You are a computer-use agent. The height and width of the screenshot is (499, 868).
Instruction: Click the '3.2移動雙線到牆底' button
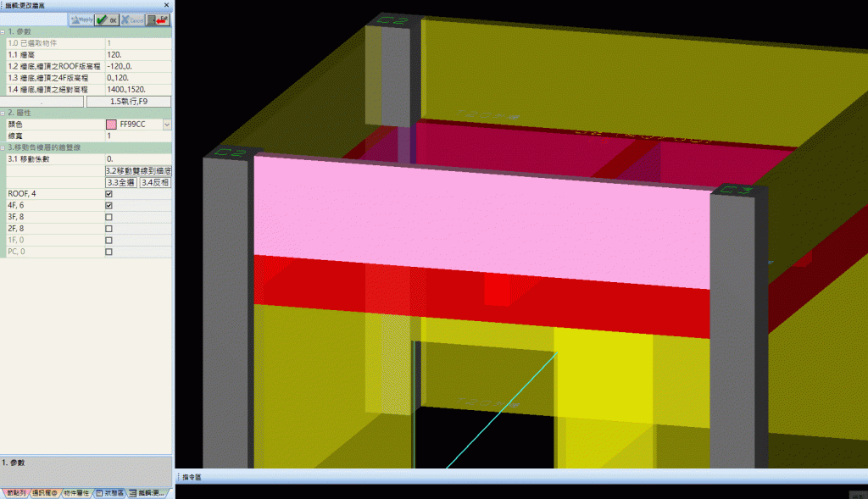[x=138, y=171]
